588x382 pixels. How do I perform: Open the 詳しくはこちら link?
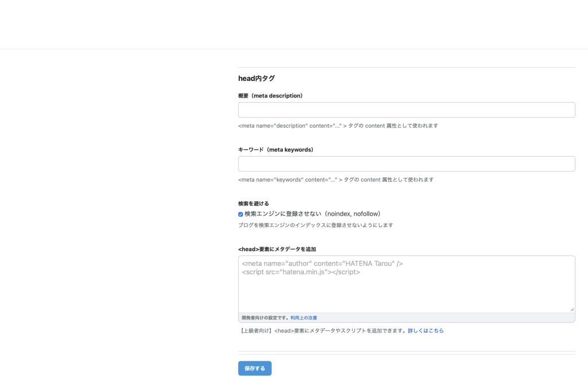pyautogui.click(x=425, y=331)
